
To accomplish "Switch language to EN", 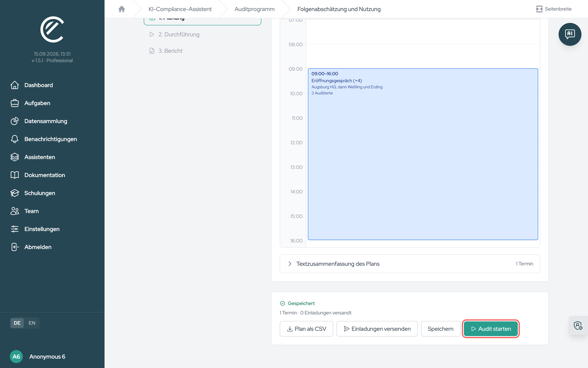I will (32, 323).
